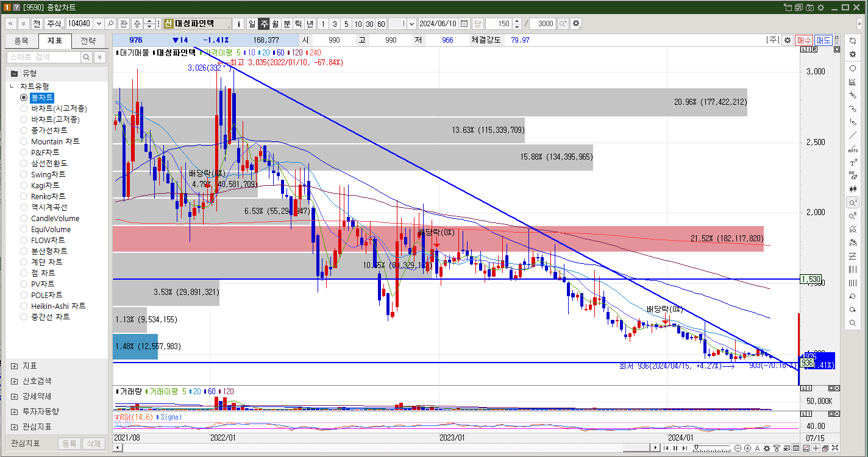Click the window list checkmark icon in title bar
The width and height of the screenshot is (868, 457).
pos(799,7)
